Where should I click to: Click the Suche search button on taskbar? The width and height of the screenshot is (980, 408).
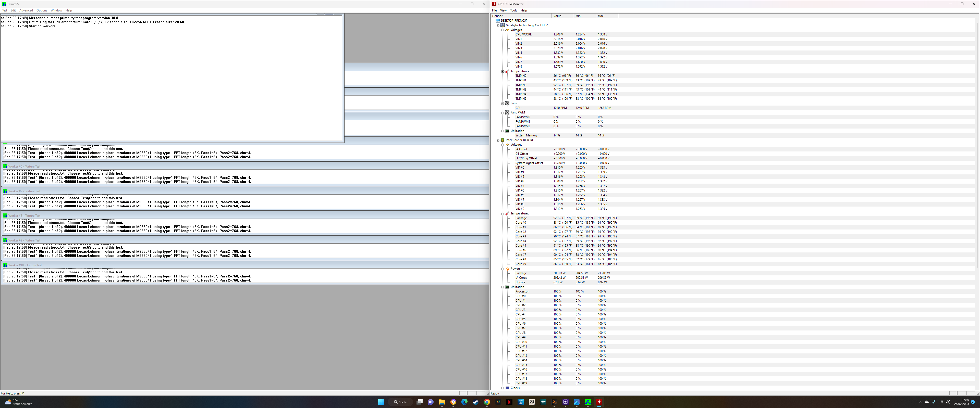click(400, 402)
